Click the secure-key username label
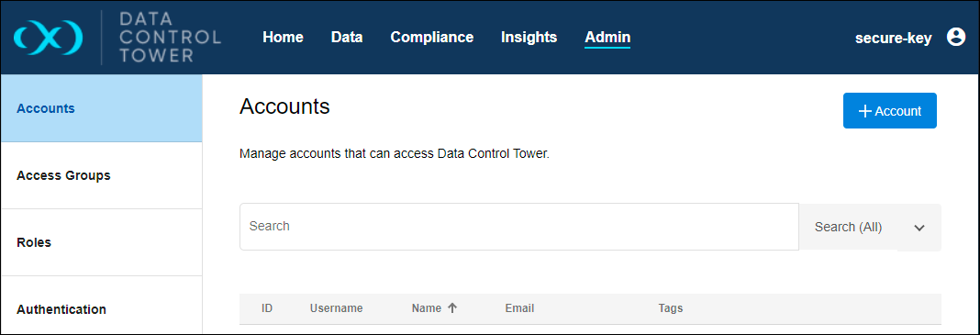 (893, 39)
